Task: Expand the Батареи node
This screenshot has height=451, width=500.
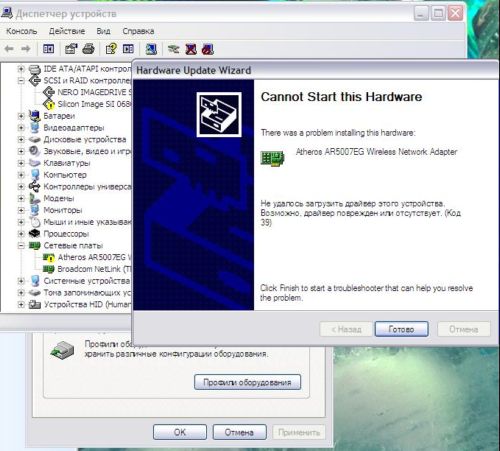Action: (x=21, y=116)
